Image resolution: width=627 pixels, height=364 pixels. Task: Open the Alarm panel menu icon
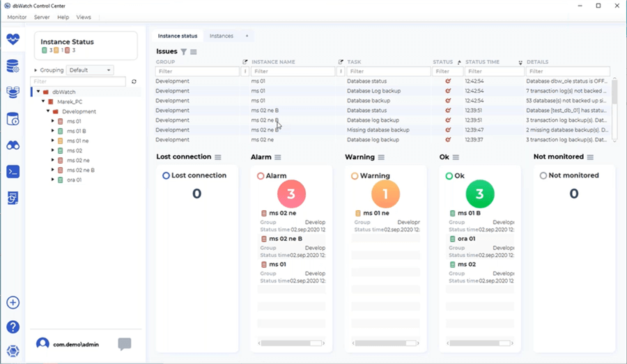(x=278, y=157)
